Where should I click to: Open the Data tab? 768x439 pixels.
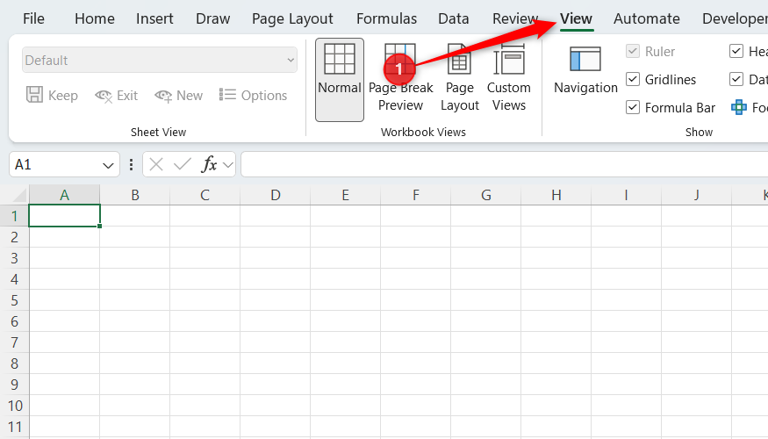point(454,19)
